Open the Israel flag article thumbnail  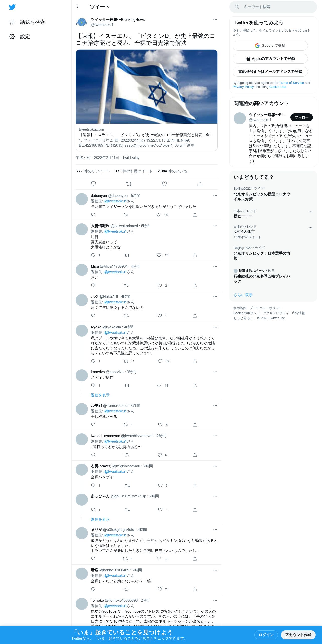point(146,87)
